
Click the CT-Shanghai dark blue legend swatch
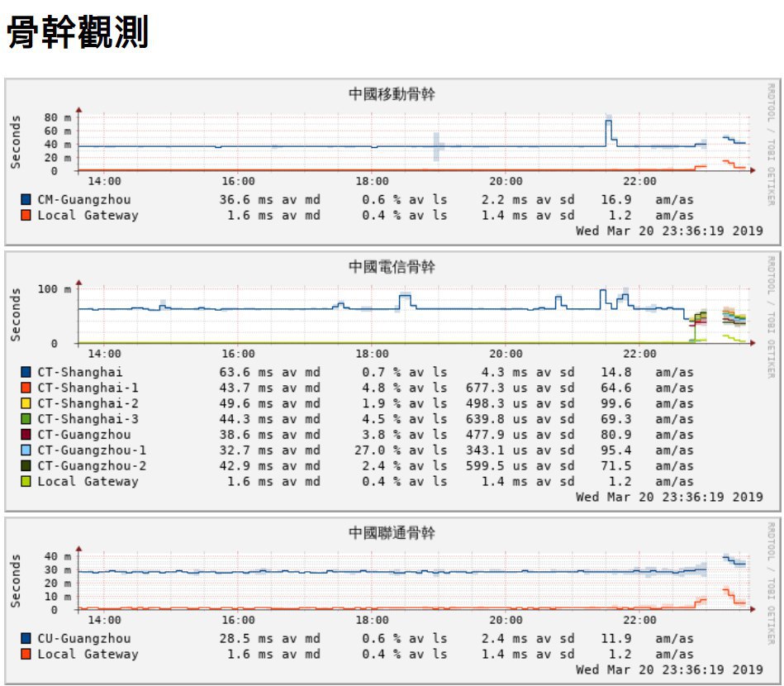click(26, 373)
